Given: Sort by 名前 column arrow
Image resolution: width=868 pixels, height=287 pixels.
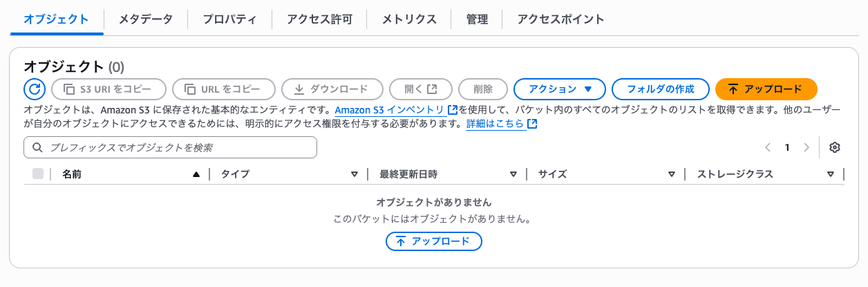Looking at the screenshot, I should pyautogui.click(x=196, y=174).
